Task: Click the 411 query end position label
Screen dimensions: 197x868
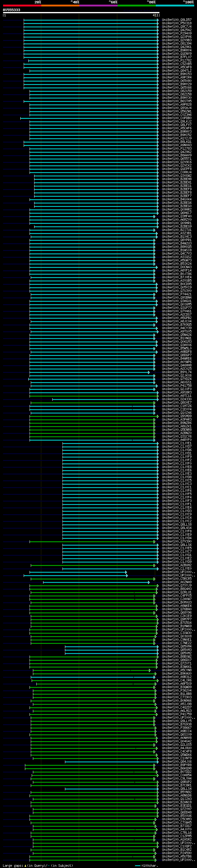Action: point(155,15)
